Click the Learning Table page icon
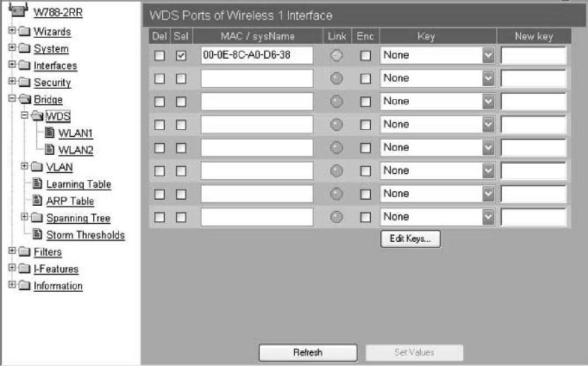588x366 pixels. (38, 184)
